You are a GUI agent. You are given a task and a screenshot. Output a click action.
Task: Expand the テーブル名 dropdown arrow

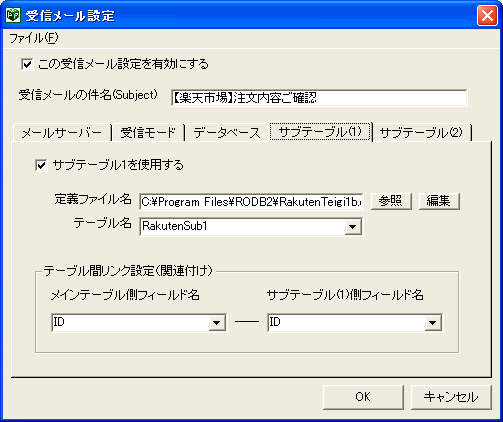(x=353, y=227)
